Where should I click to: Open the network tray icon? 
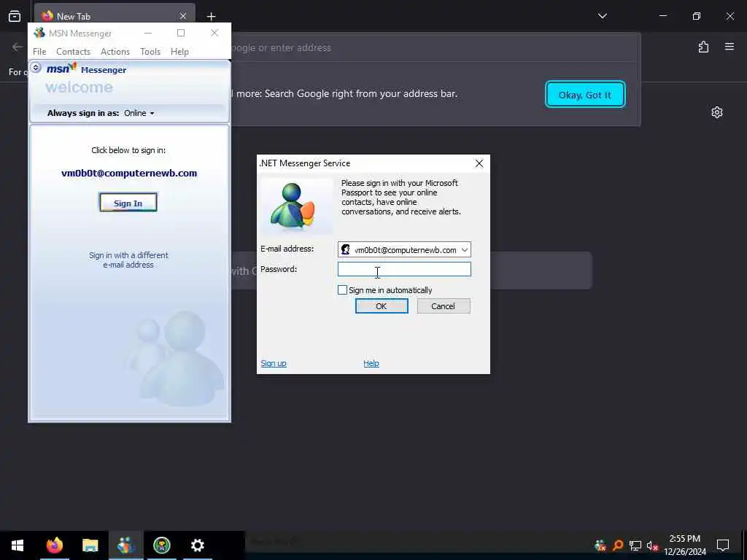[635, 545]
